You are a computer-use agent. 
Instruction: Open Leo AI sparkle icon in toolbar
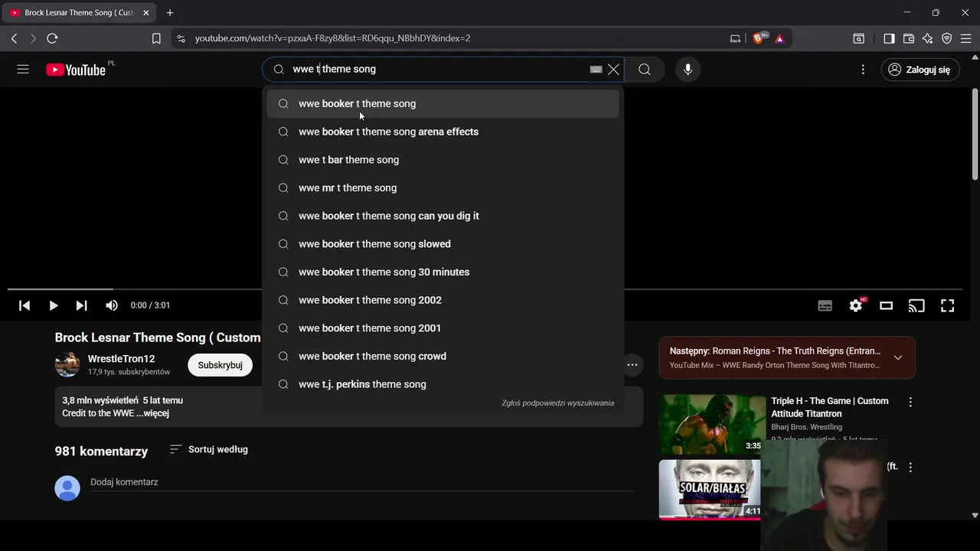coord(928,38)
